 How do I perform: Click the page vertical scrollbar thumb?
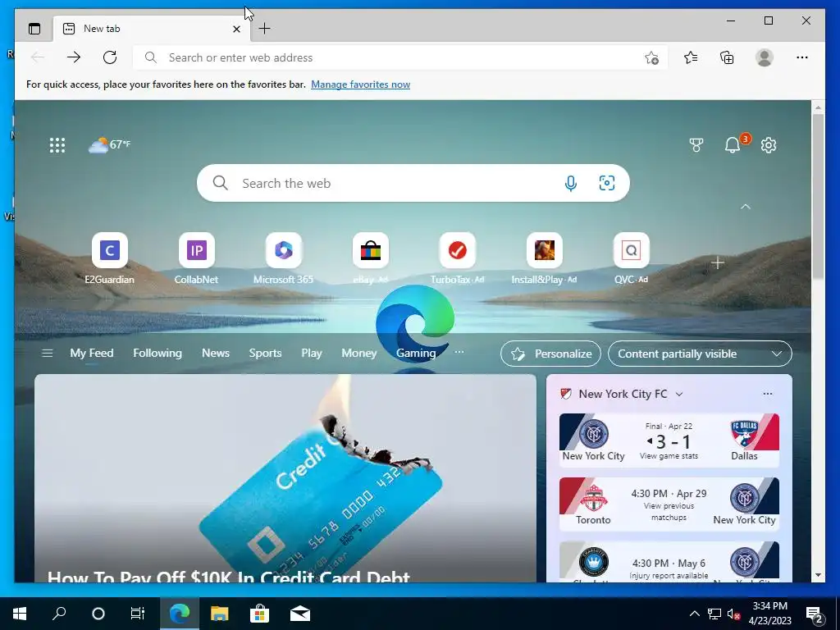pyautogui.click(x=818, y=196)
